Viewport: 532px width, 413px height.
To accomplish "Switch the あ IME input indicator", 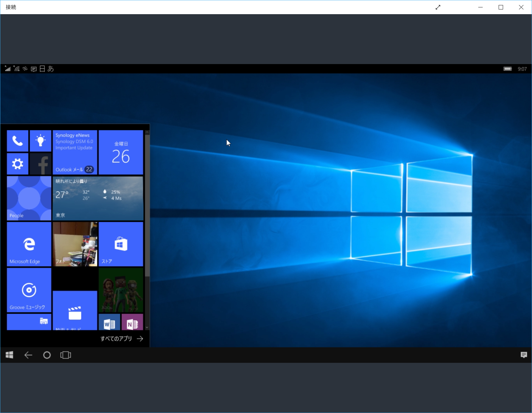I will tap(50, 69).
